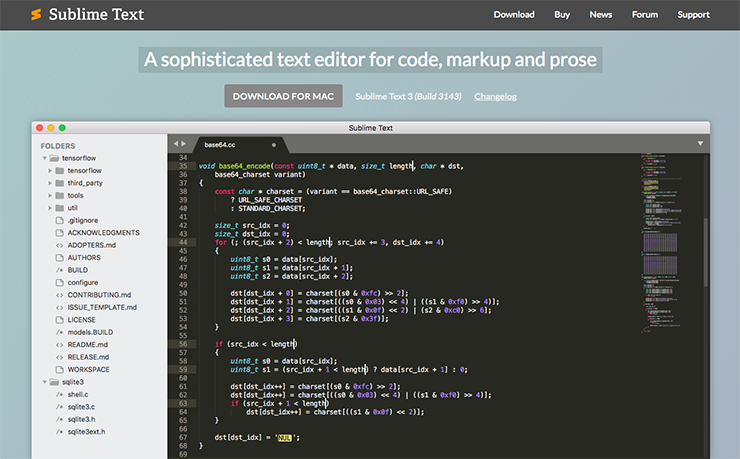The image size is (740, 459).
Task: Open the AUTHORS file
Action: [x=84, y=258]
